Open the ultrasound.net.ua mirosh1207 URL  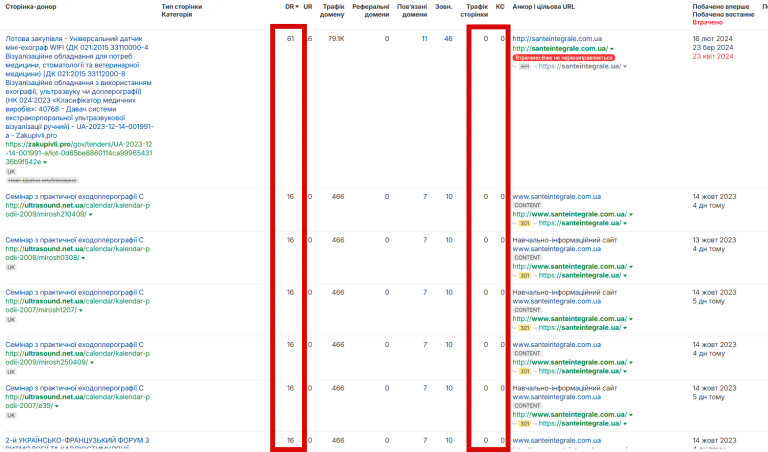[x=77, y=306]
